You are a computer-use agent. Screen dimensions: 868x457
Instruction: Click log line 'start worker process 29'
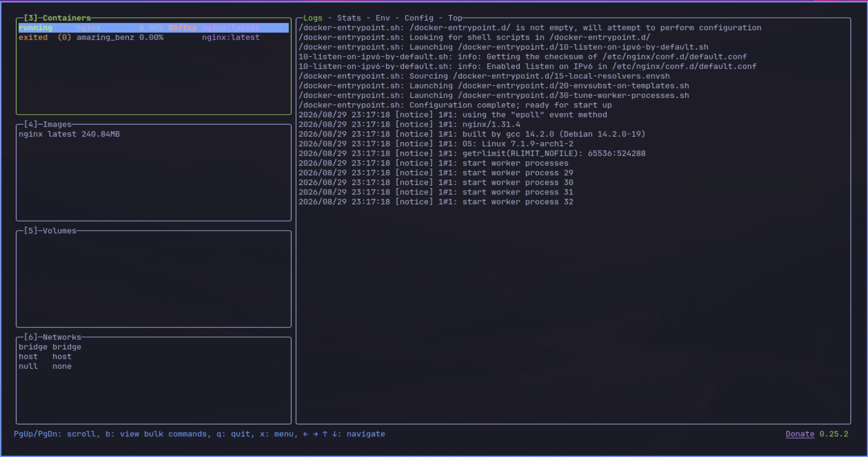tap(436, 173)
